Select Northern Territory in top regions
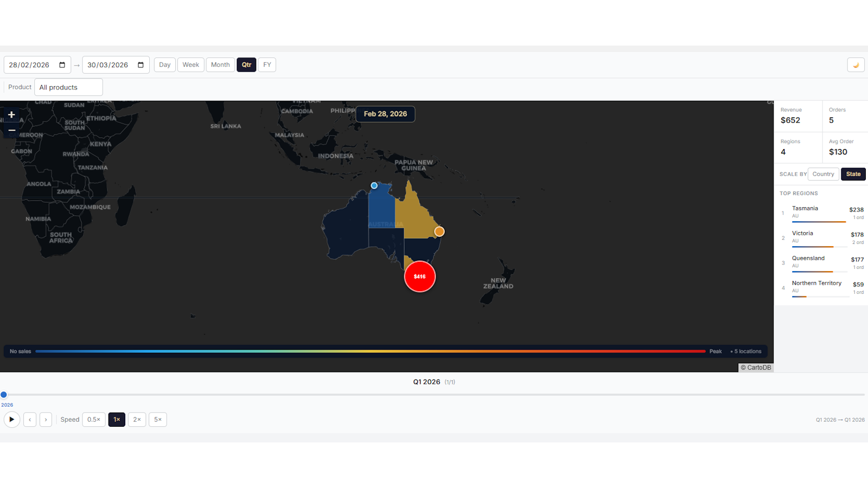The width and height of the screenshot is (868, 488). click(x=821, y=288)
